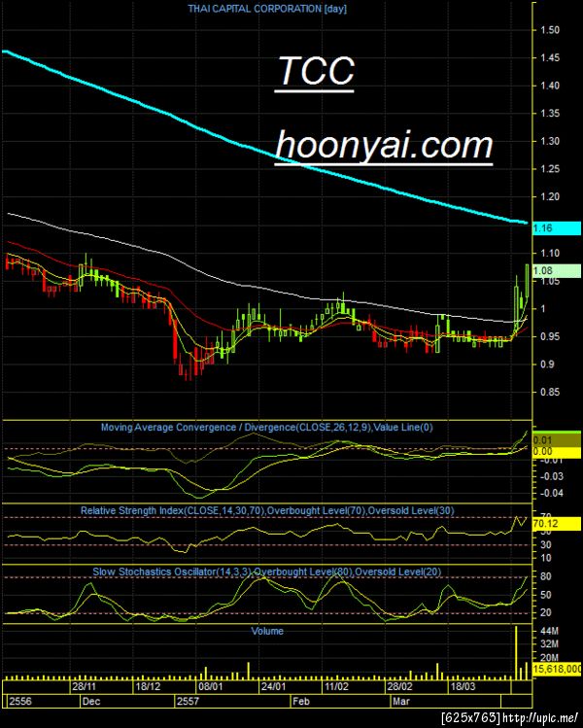Click the THAI CAPITAL CORPORATION [day] chart title
This screenshot has height=728, width=583.
point(267,9)
